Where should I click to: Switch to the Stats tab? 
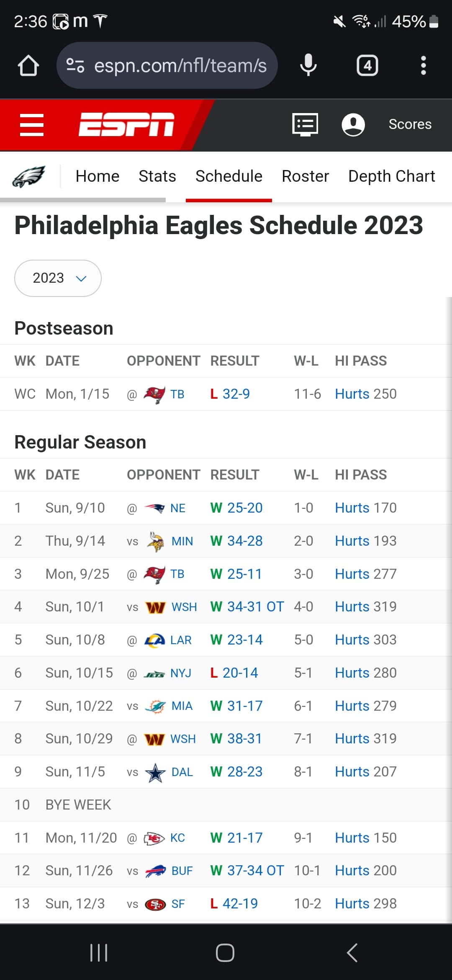[157, 176]
